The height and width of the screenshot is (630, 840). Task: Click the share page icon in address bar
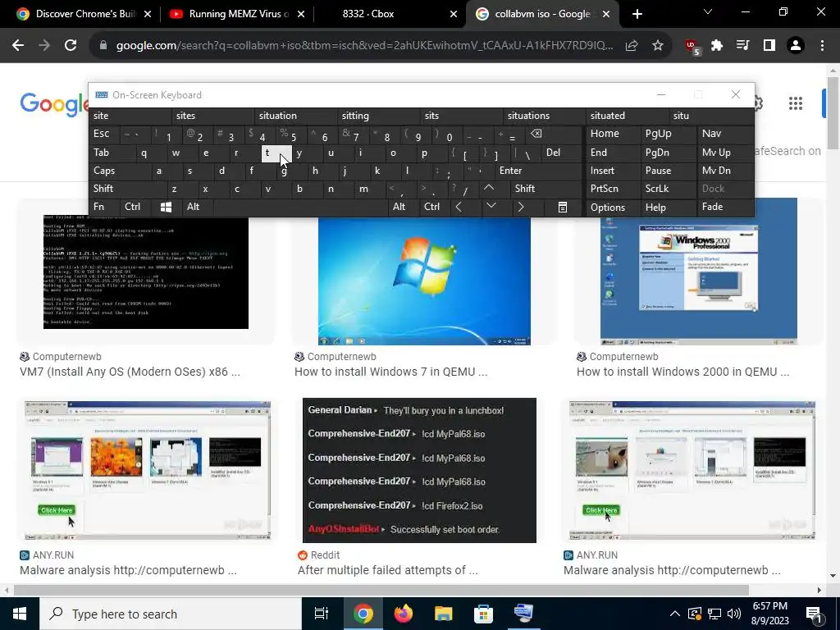click(x=632, y=46)
